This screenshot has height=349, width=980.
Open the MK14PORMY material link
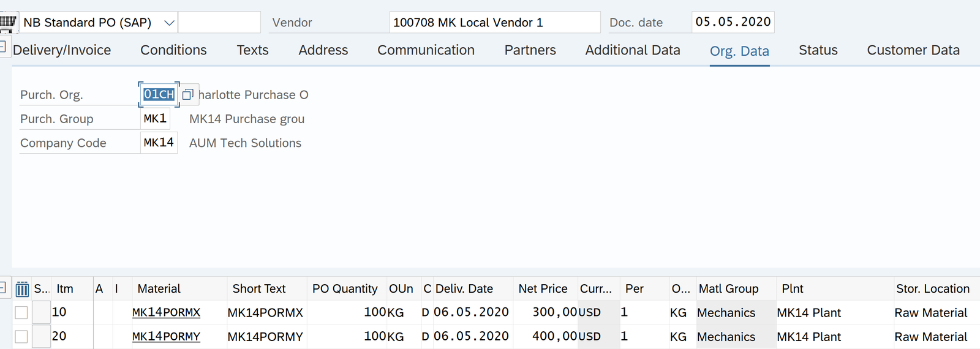[166, 337]
